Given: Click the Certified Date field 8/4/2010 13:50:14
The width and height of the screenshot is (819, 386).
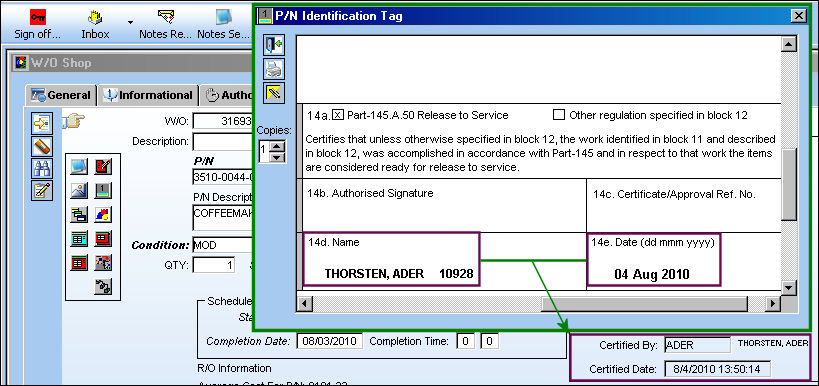Looking at the screenshot, I should pyautogui.click(x=717, y=369).
